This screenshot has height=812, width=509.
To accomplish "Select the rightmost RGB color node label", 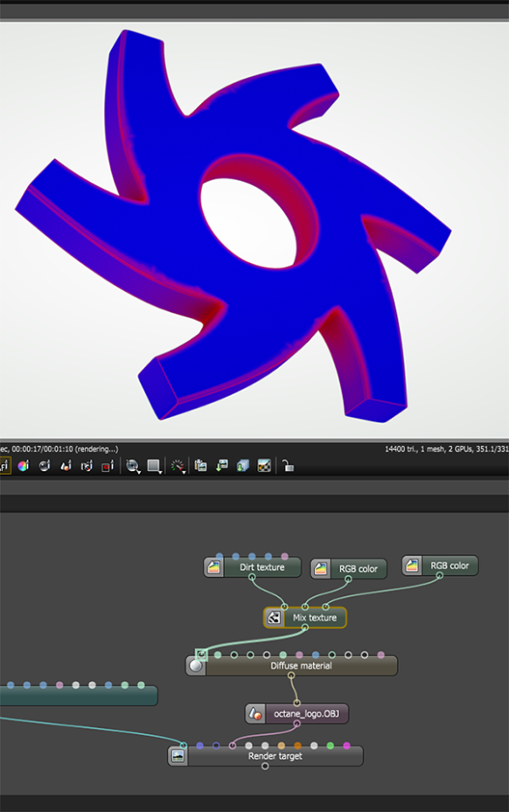I will click(x=450, y=566).
